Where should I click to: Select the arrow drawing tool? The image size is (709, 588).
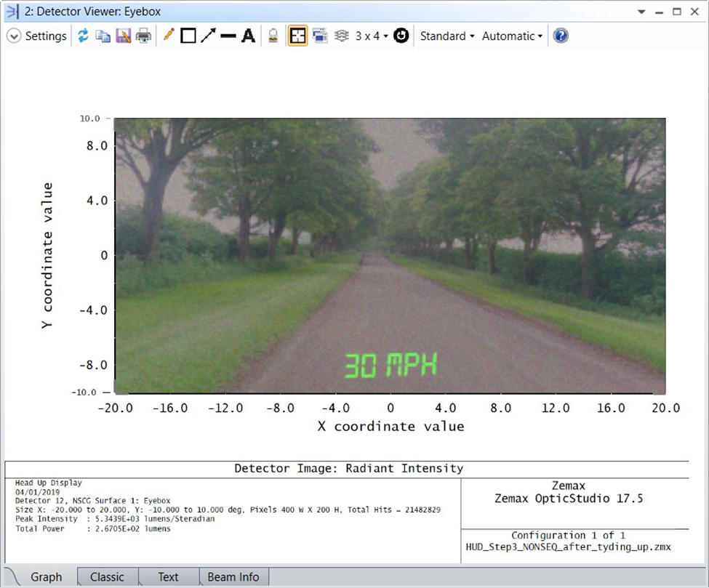coord(208,36)
